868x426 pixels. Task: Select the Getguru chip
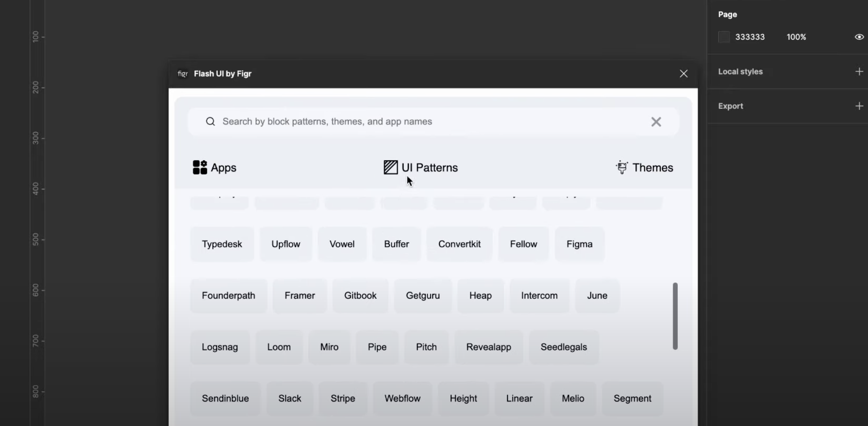[x=423, y=296]
